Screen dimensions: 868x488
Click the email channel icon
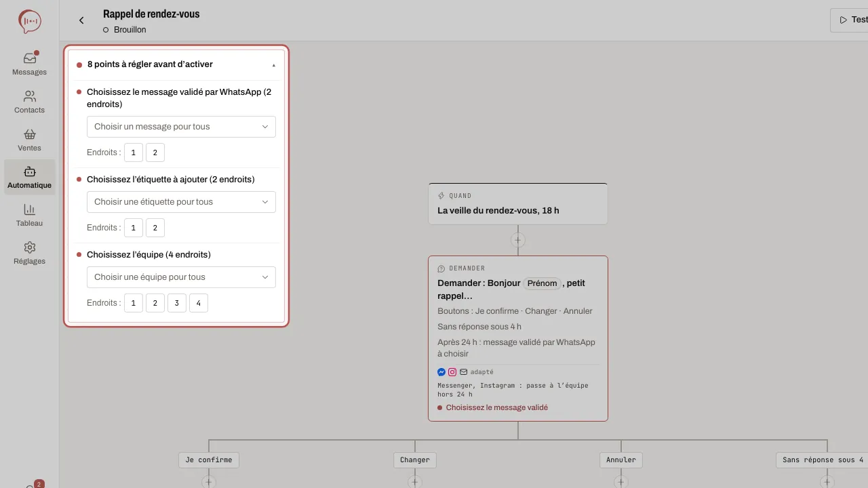[463, 372]
